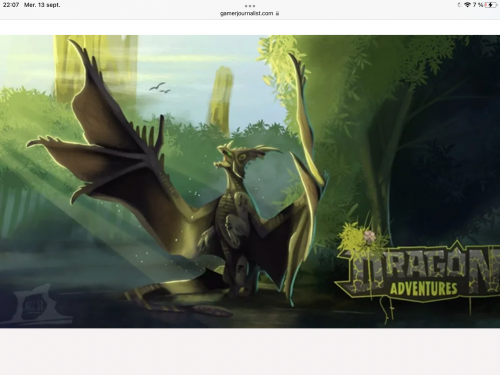Tap the 22:07 clock in status bar
Image resolution: width=500 pixels, height=375 pixels.
(11, 5)
